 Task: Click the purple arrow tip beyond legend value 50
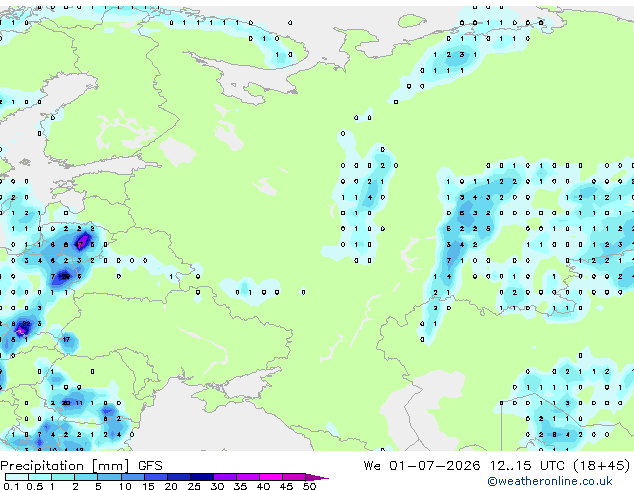317,477
